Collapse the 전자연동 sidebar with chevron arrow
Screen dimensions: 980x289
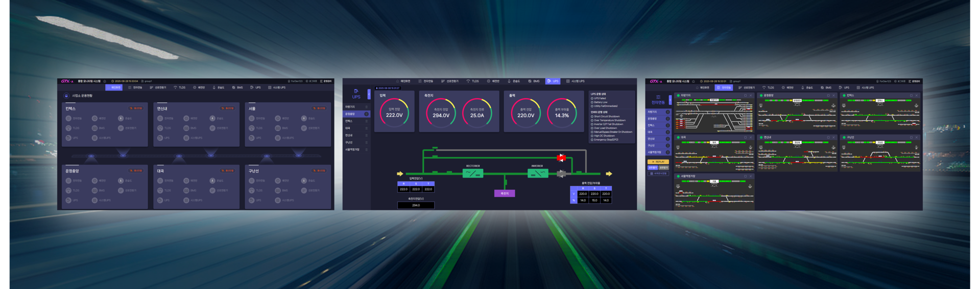670,100
